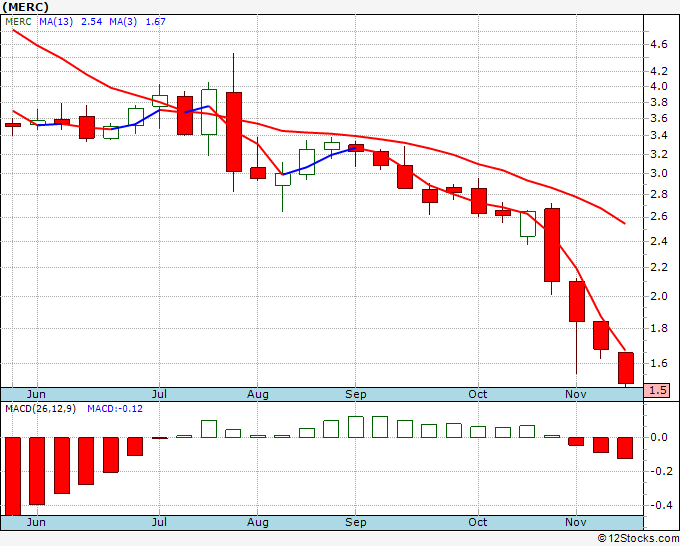Click the 0.0 MACD axis label

(659, 437)
